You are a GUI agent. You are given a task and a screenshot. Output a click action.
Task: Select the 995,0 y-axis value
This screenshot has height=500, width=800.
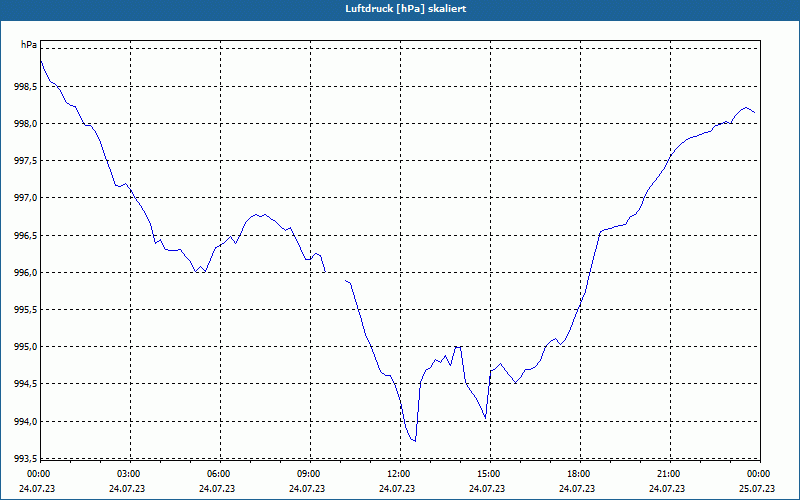click(x=25, y=347)
